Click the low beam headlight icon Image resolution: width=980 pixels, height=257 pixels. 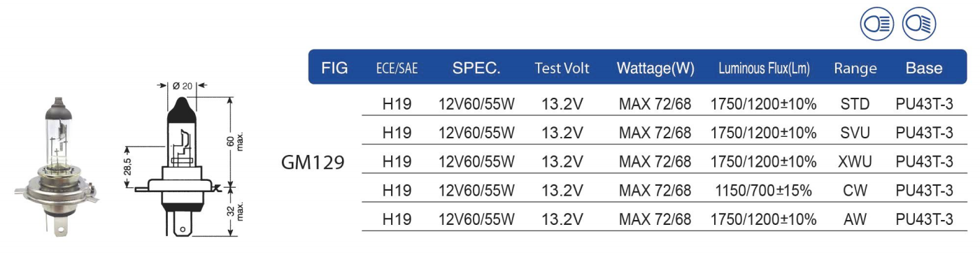919,24
